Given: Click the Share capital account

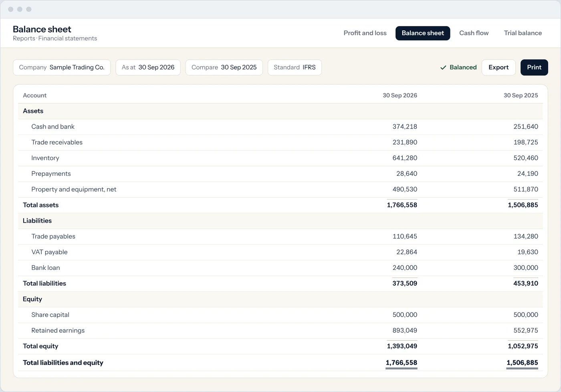Looking at the screenshot, I should coord(50,315).
